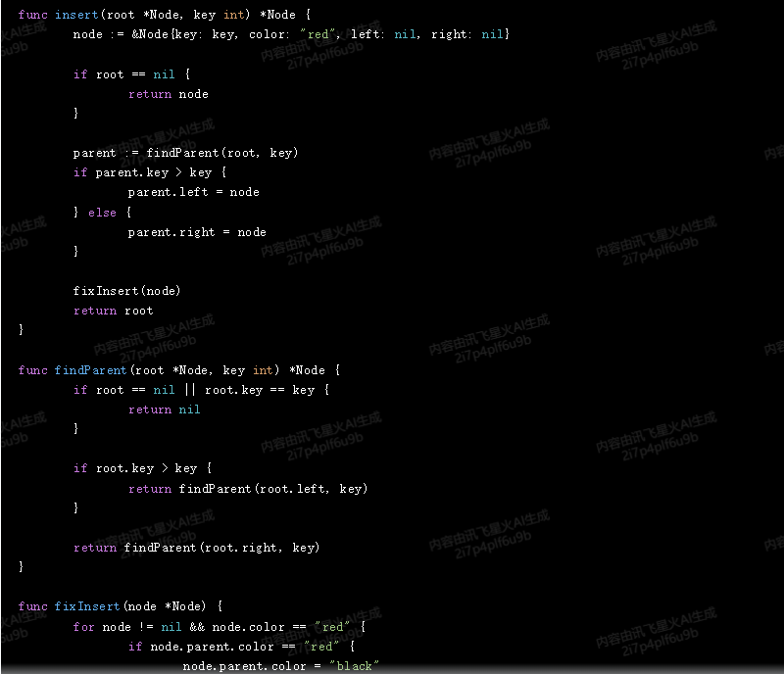The width and height of the screenshot is (784, 674).
Task: Click the 'parent.right = node' assignment
Action: 196,232
